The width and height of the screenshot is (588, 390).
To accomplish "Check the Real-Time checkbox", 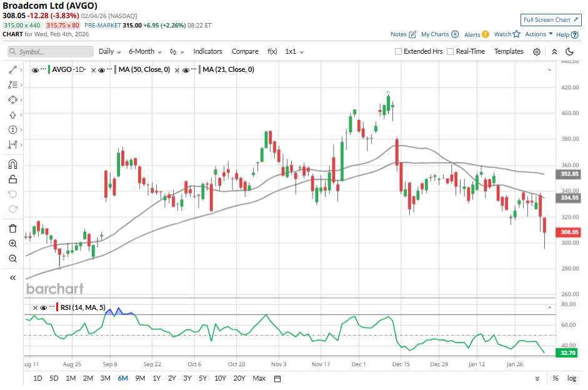I will (x=450, y=52).
